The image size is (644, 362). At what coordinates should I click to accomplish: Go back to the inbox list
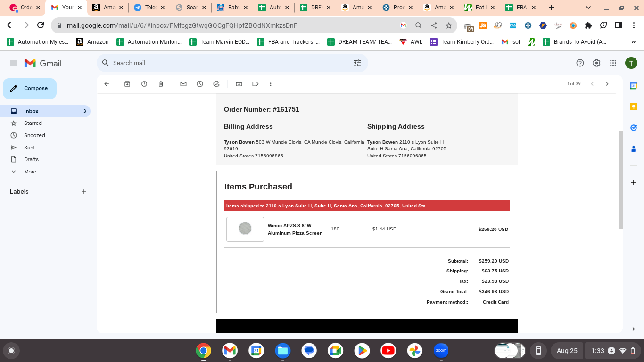[x=107, y=84]
